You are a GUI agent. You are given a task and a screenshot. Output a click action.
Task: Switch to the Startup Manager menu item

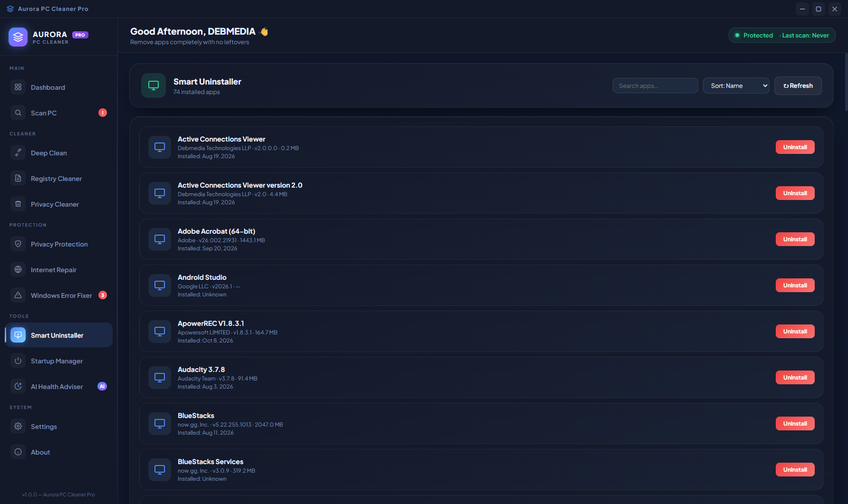(59, 361)
